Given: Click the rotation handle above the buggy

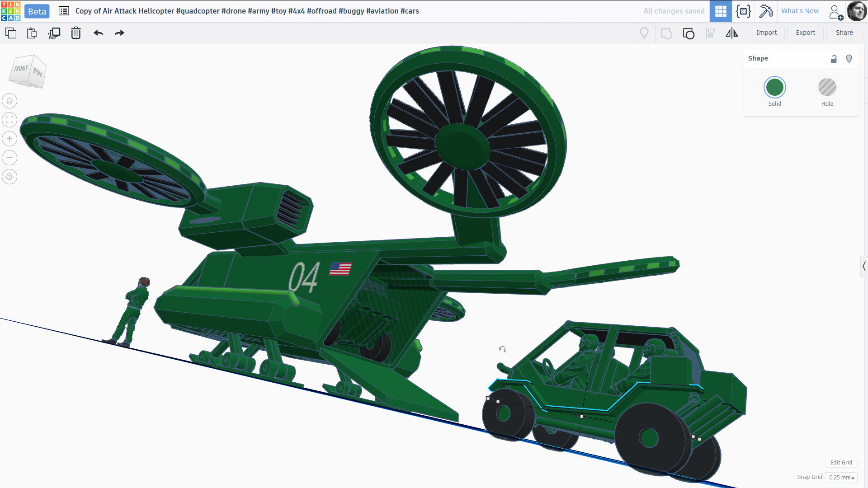Looking at the screenshot, I should tap(502, 349).
